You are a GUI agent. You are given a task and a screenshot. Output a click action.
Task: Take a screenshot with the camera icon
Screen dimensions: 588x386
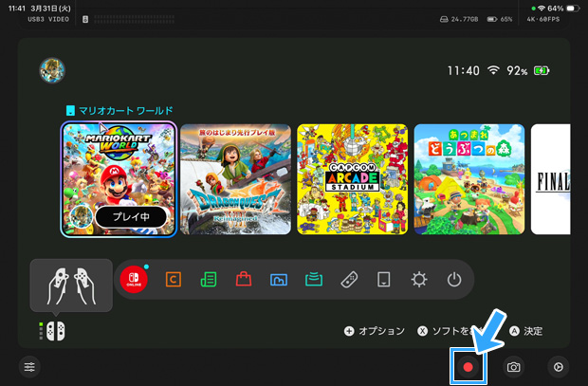513,367
